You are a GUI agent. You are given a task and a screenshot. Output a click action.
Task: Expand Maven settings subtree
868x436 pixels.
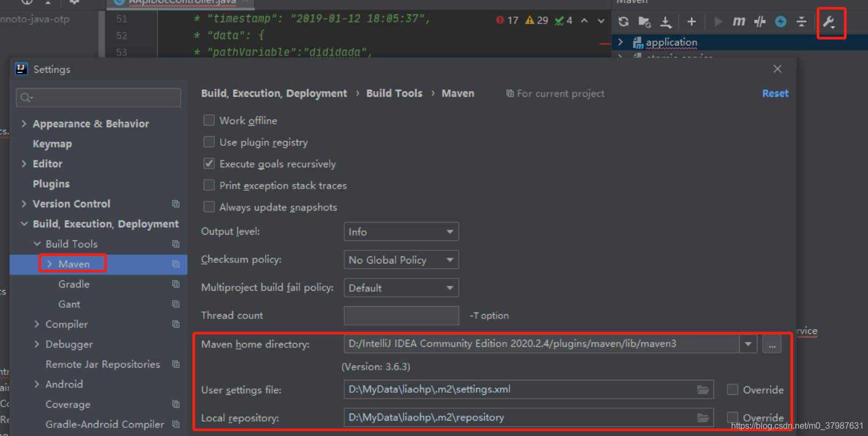click(50, 264)
